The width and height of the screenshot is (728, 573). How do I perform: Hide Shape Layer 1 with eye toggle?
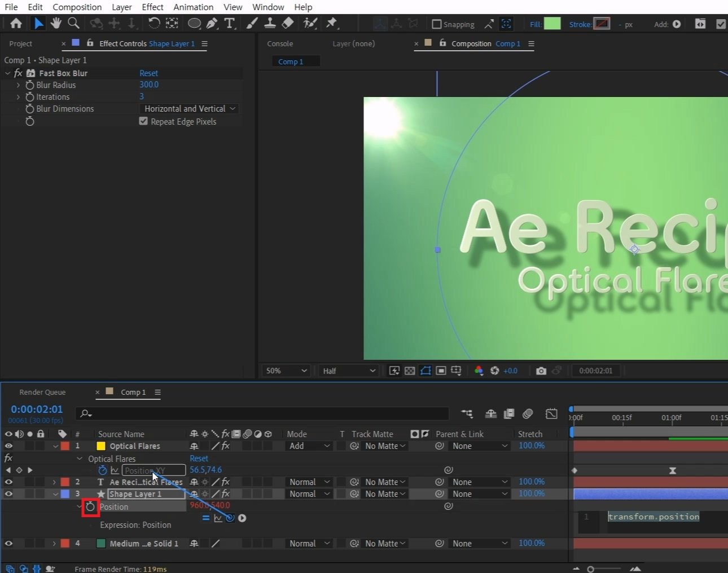coord(8,494)
